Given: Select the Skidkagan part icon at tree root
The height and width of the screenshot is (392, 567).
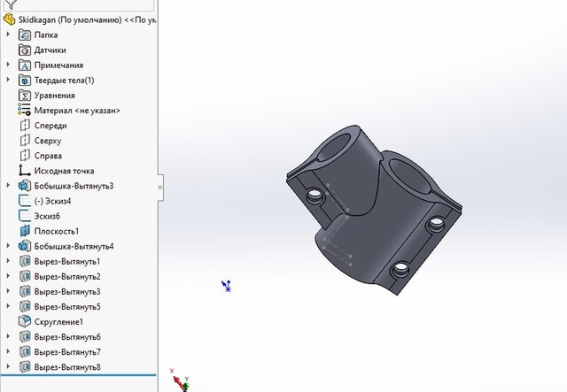Looking at the screenshot, I should (10, 19).
